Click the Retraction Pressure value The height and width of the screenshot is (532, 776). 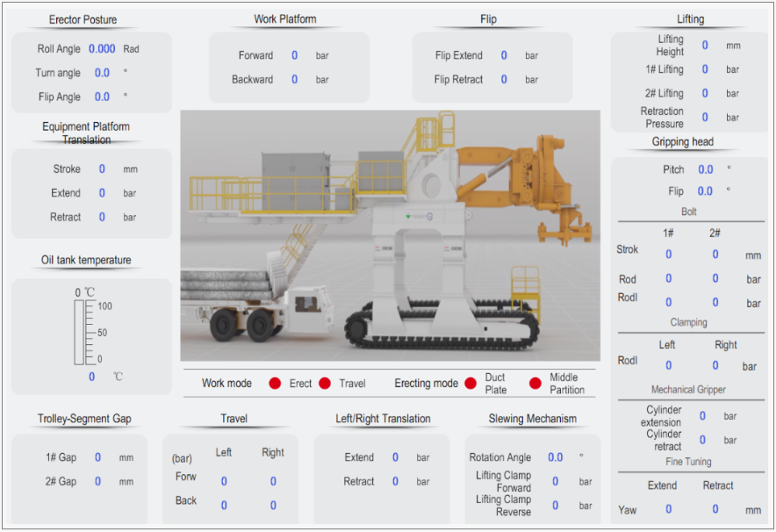tap(705, 118)
